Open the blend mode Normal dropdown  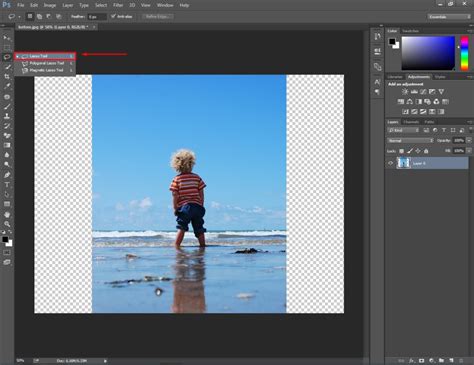tap(410, 140)
